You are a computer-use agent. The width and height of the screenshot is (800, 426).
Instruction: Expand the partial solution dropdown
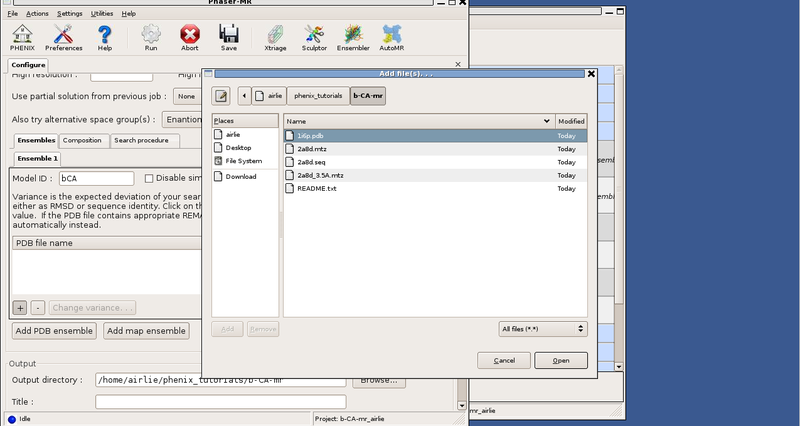click(x=185, y=96)
